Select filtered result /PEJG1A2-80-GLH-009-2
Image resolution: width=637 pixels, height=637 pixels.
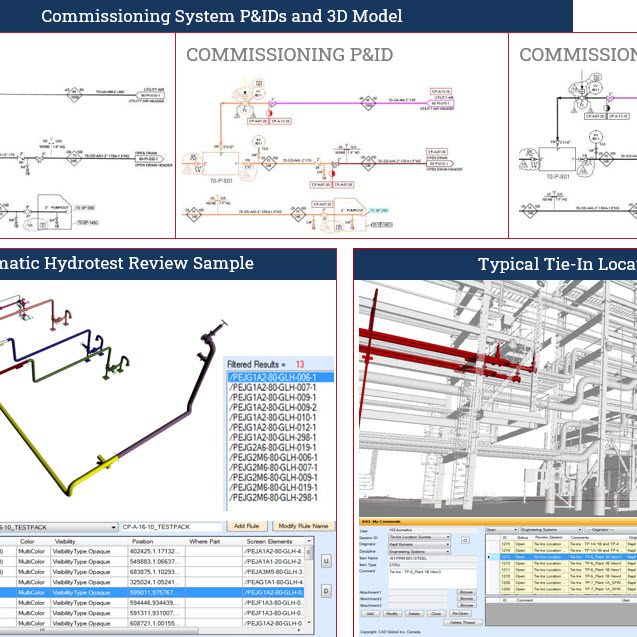pos(280,407)
